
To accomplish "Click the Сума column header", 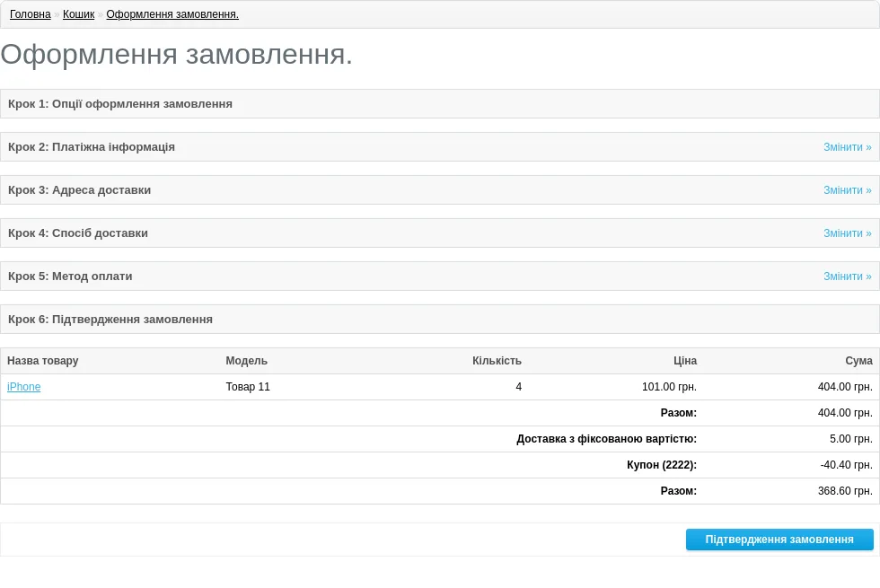I will (x=858, y=361).
